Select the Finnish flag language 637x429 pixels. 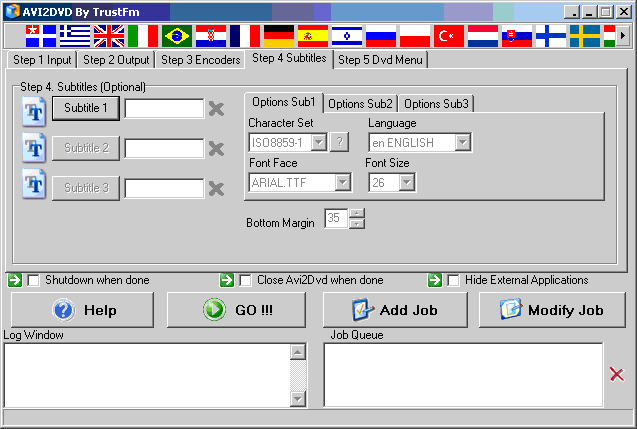(551, 36)
